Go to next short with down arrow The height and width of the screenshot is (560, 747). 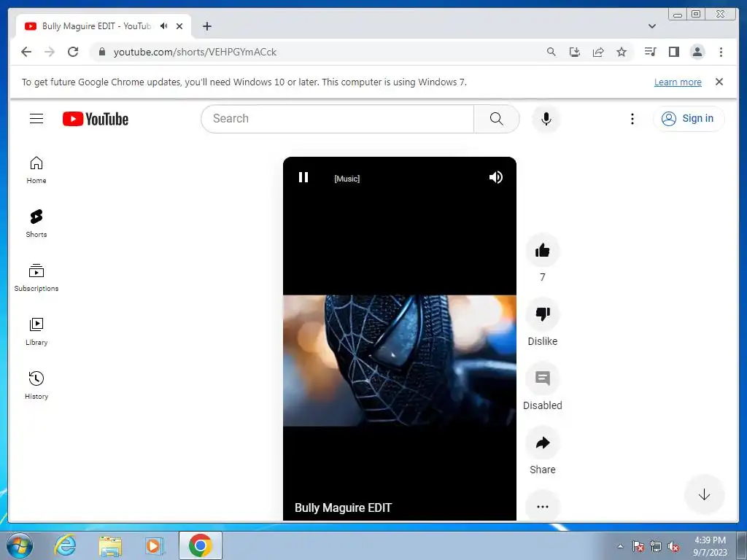[704, 495]
